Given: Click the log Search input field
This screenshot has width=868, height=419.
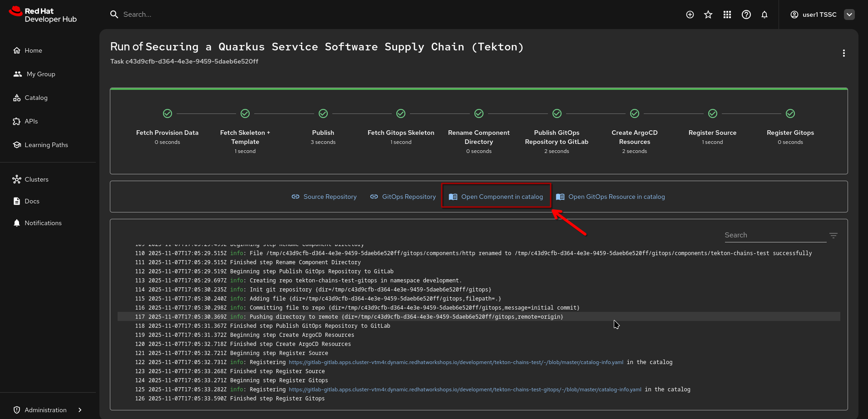Looking at the screenshot, I should pos(775,235).
